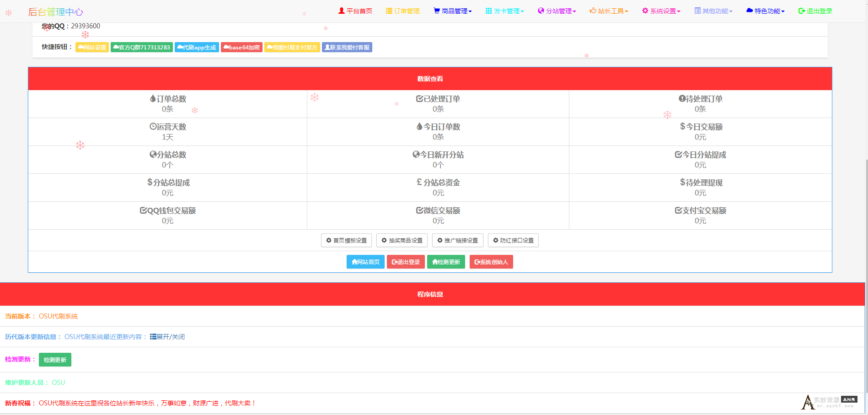The height and width of the screenshot is (415, 868).
Task: Click the 数据查看 panel header
Action: coord(430,79)
